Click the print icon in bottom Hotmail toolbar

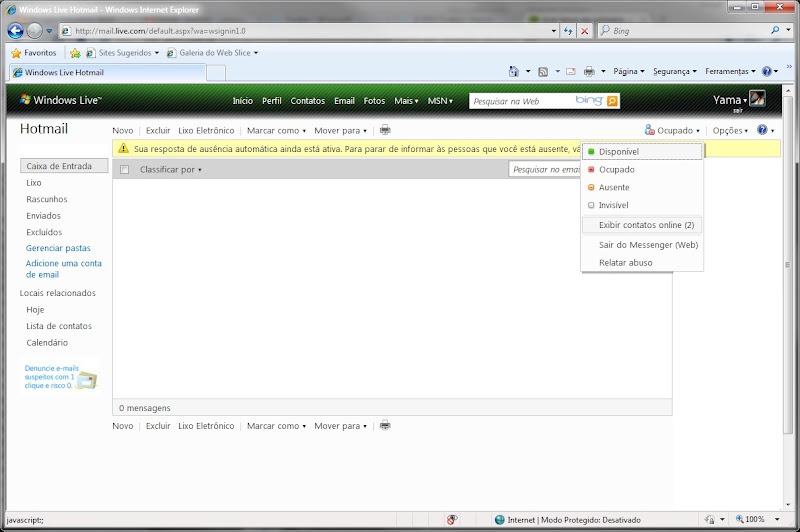pos(385,425)
